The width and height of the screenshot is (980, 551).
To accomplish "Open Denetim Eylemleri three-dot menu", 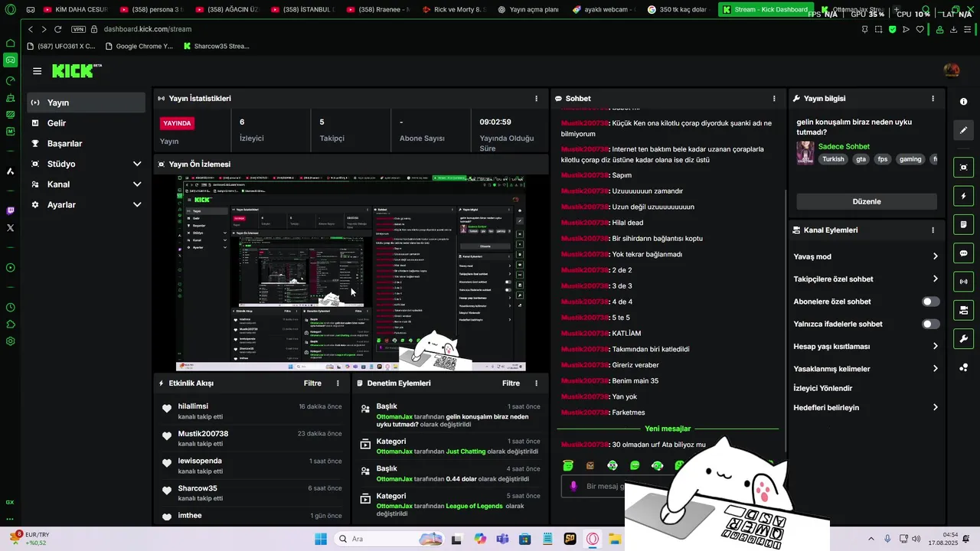I will click(536, 383).
